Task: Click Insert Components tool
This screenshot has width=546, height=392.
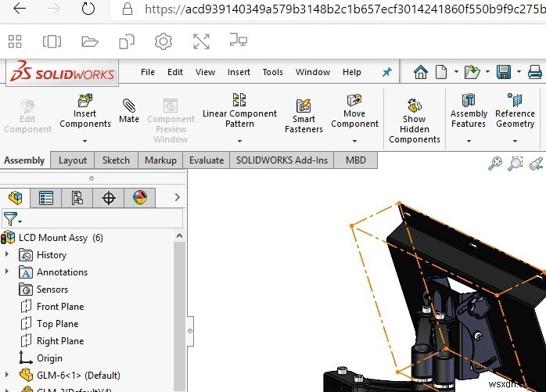Action: [85, 111]
